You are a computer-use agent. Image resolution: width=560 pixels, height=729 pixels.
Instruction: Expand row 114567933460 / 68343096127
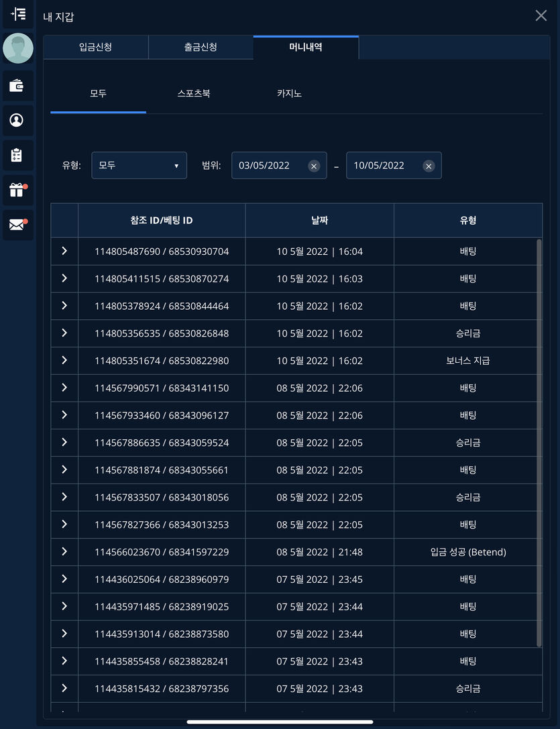(x=64, y=415)
